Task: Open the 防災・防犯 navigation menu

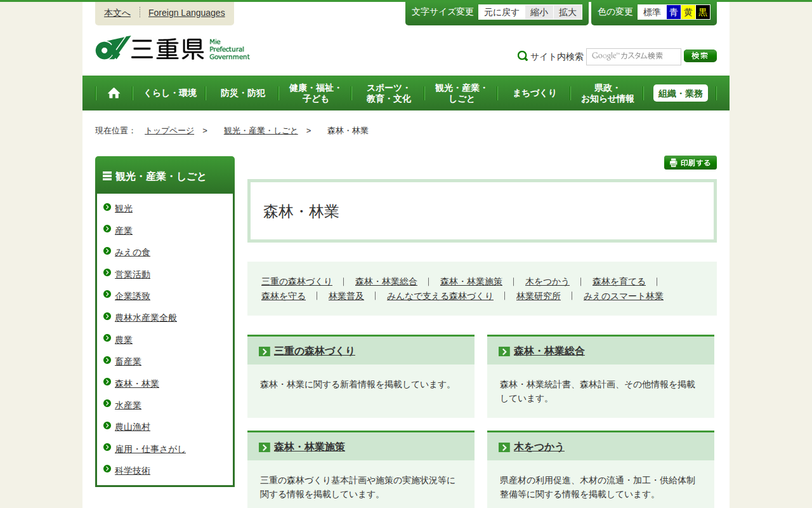Action: 243,93
